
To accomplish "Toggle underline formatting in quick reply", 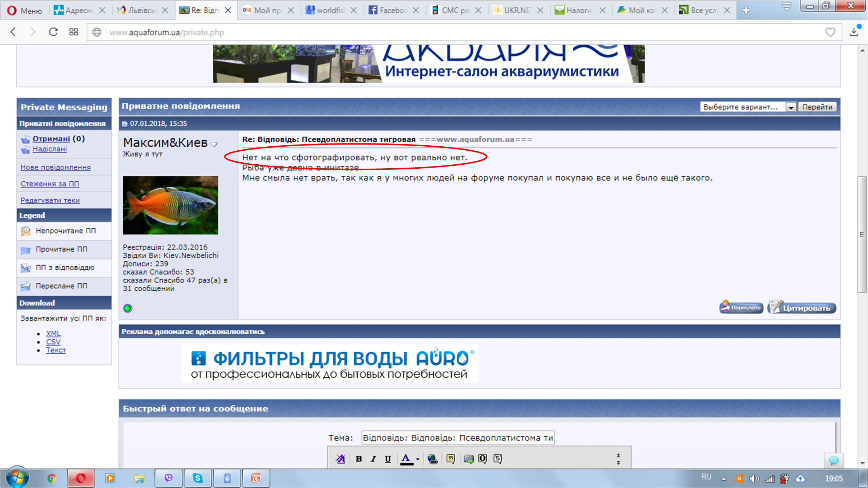I will (388, 458).
